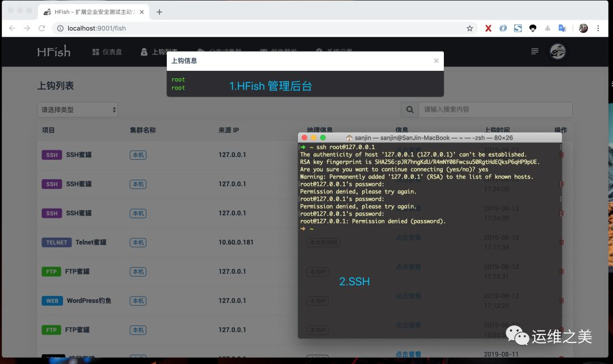Select the 10.60.0.181 source IP cell

pyautogui.click(x=236, y=242)
